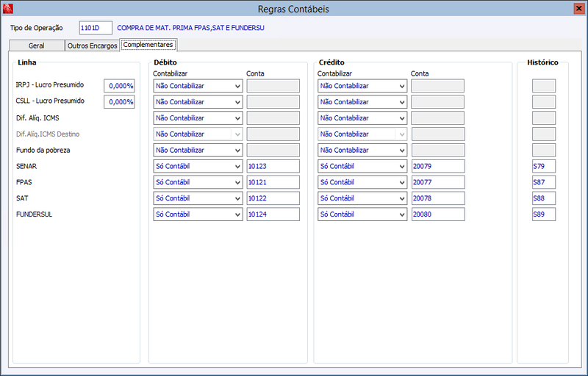The width and height of the screenshot is (588, 376).
Task: Open the Outros Encargos tab
Action: [x=93, y=46]
